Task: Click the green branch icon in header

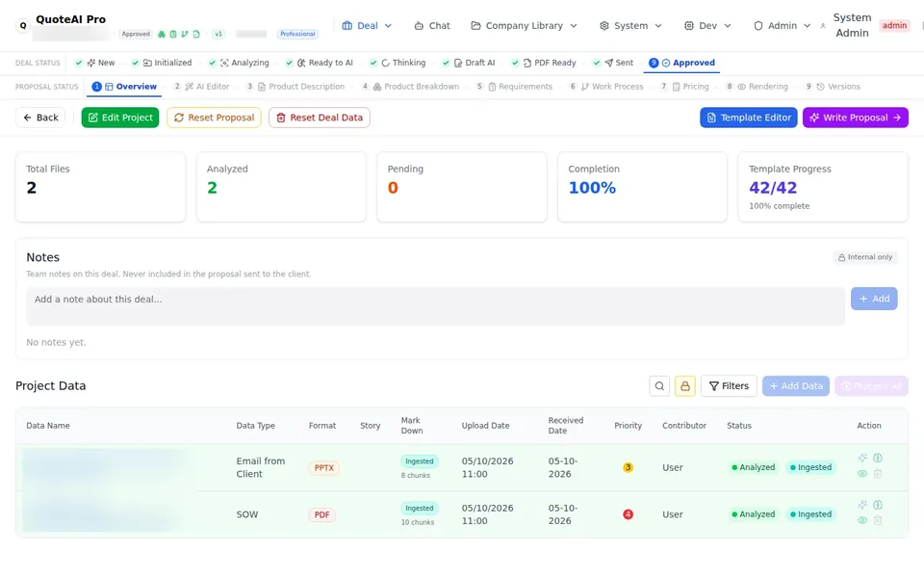Action: [185, 35]
